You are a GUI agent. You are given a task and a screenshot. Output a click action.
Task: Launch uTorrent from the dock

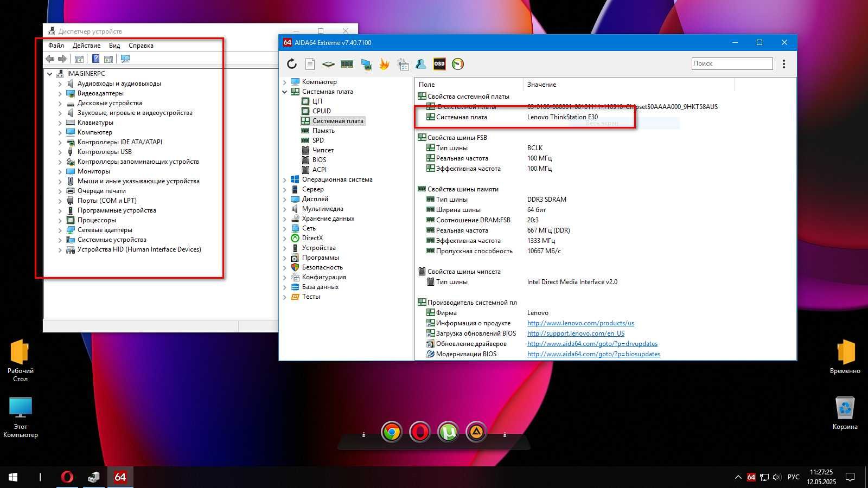point(448,432)
